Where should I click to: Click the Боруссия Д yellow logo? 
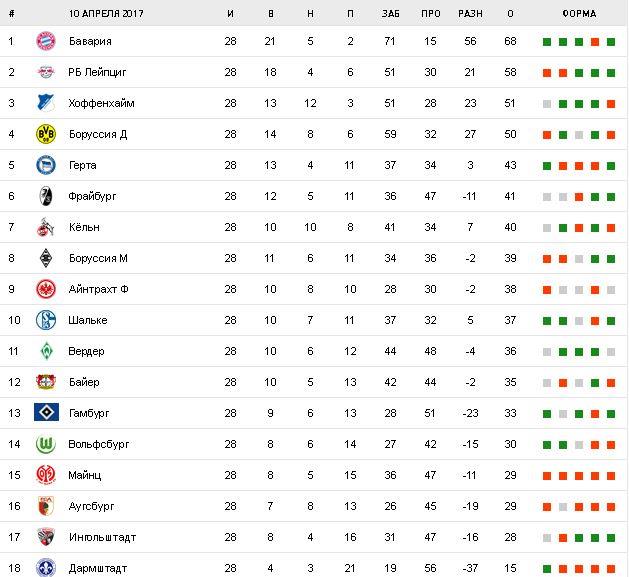tap(45, 134)
